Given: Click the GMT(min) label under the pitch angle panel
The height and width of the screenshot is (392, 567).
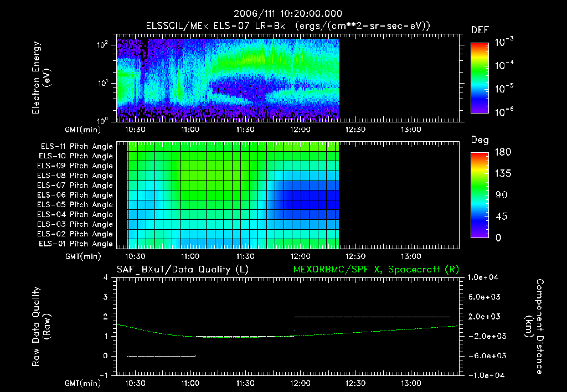Looking at the screenshot, I should [83, 256].
